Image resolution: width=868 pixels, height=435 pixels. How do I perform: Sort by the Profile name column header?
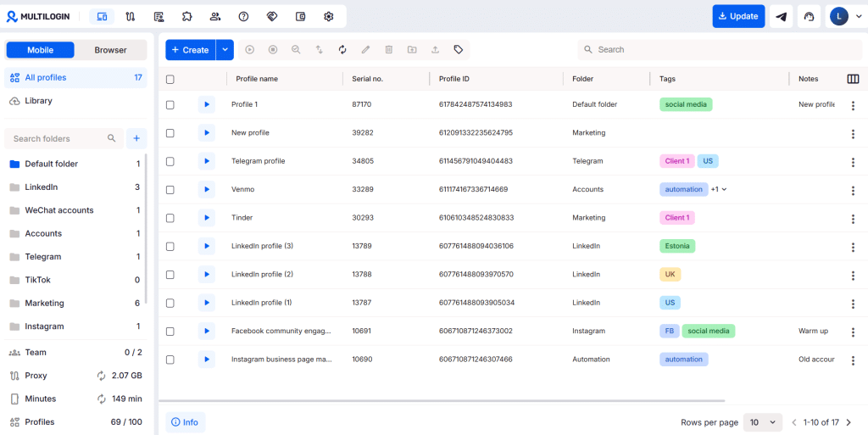pyautogui.click(x=257, y=79)
